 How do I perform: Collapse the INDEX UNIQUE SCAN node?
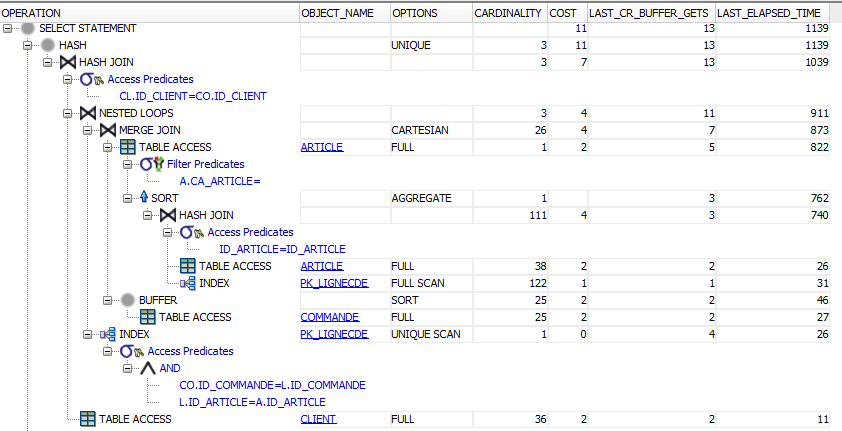87,334
